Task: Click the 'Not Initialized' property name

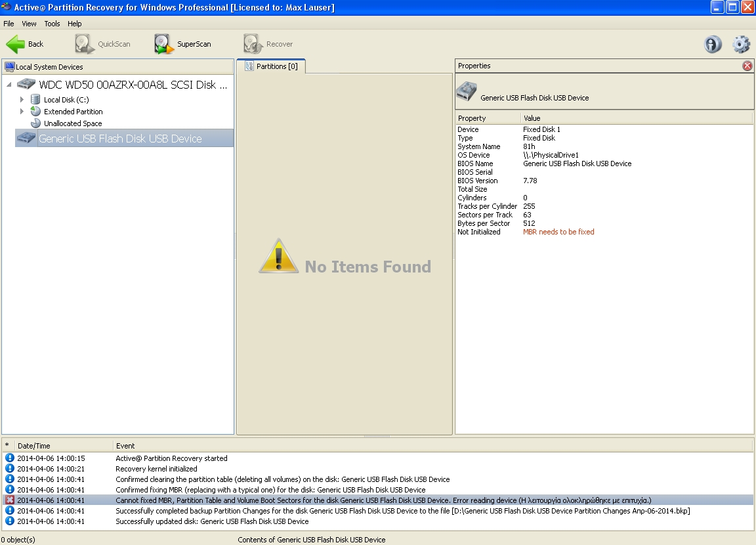Action: (479, 232)
